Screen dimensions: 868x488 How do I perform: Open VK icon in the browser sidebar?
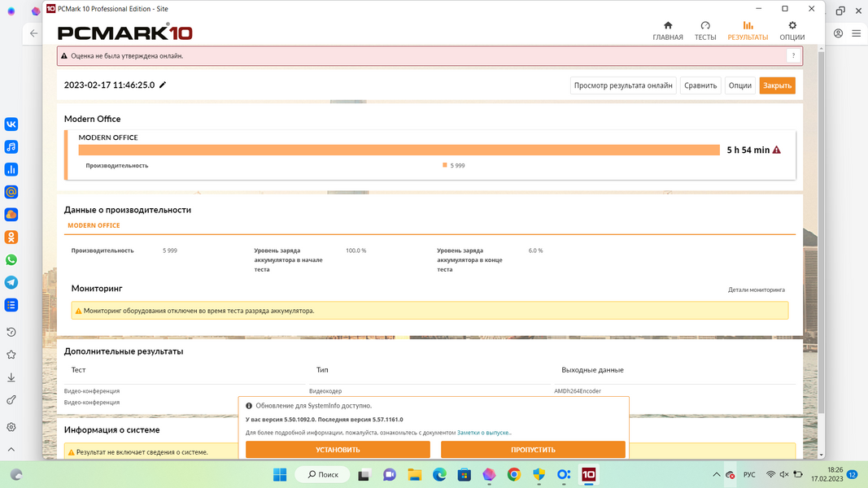[x=11, y=124]
